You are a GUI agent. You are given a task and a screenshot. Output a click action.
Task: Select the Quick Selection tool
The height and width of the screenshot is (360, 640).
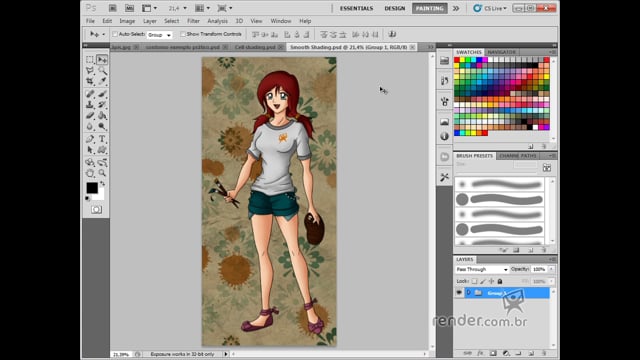point(102,71)
